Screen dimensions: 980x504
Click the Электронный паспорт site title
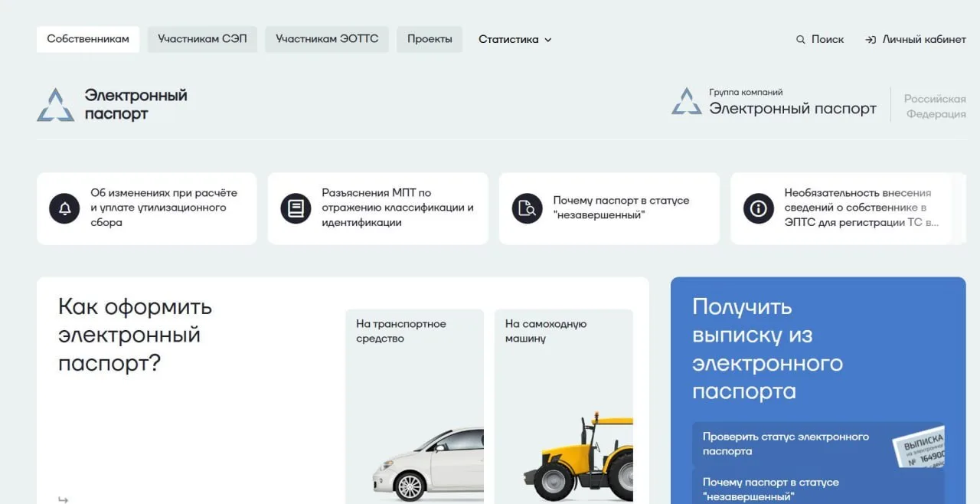tap(136, 105)
